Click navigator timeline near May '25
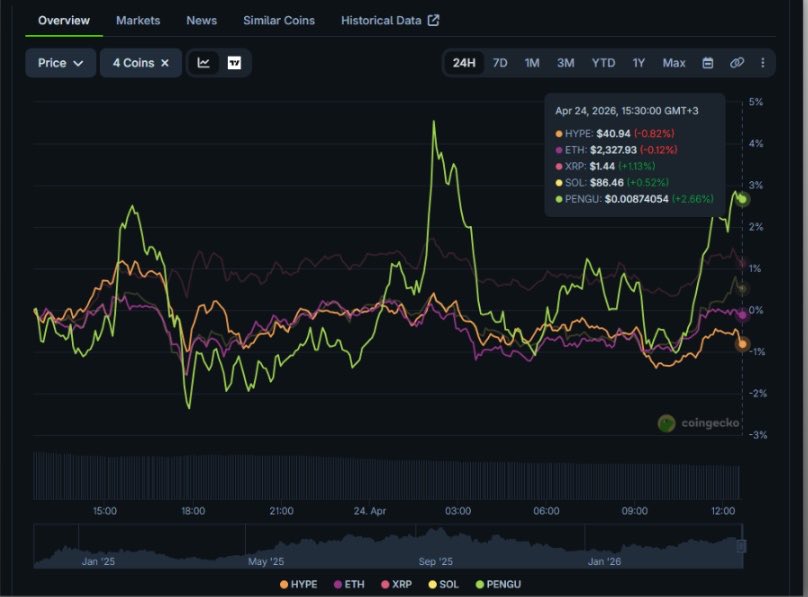This screenshot has width=808, height=597. coord(266,561)
